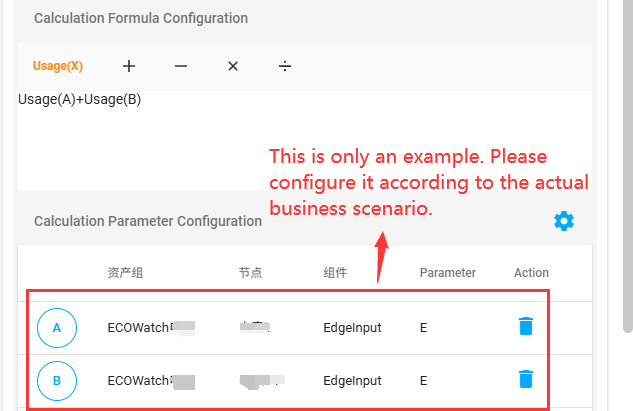Click the minus operator icon

pyautogui.click(x=181, y=66)
